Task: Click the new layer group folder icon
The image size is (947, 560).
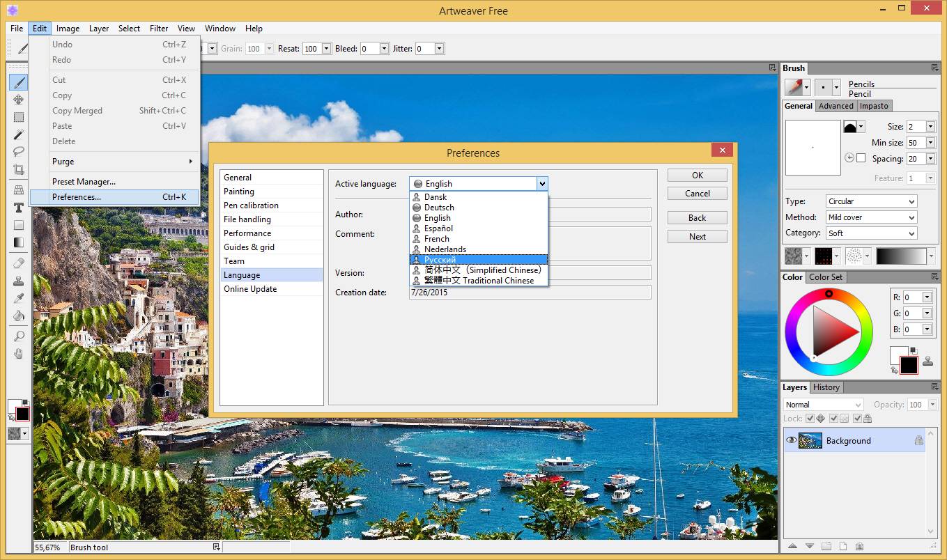Action: [826, 546]
